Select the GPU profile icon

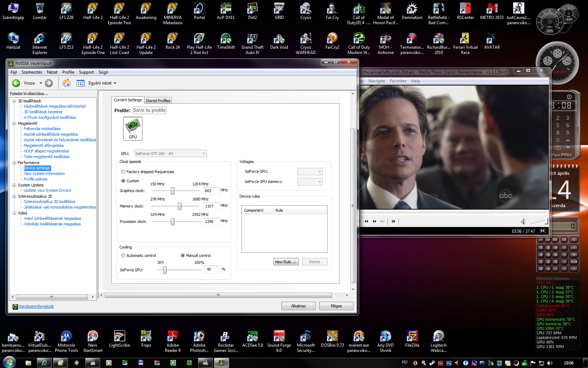click(133, 129)
